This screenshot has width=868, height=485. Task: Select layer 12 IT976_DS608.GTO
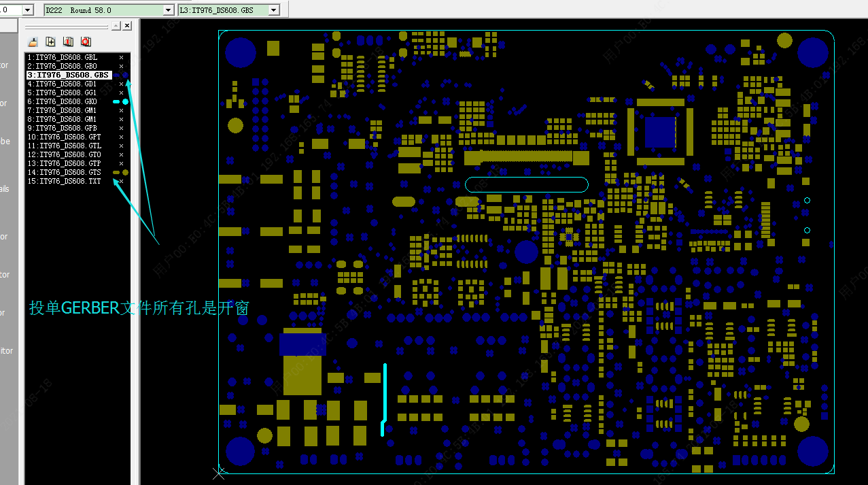(65, 154)
